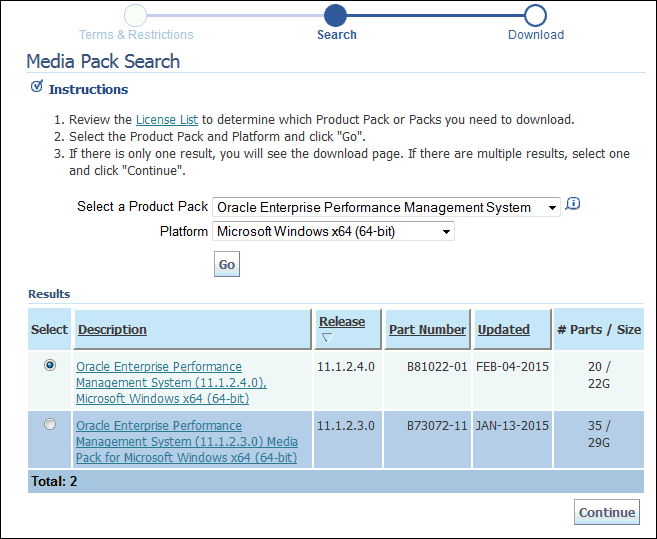
Task: Go to the Download step label
Action: pos(536,35)
